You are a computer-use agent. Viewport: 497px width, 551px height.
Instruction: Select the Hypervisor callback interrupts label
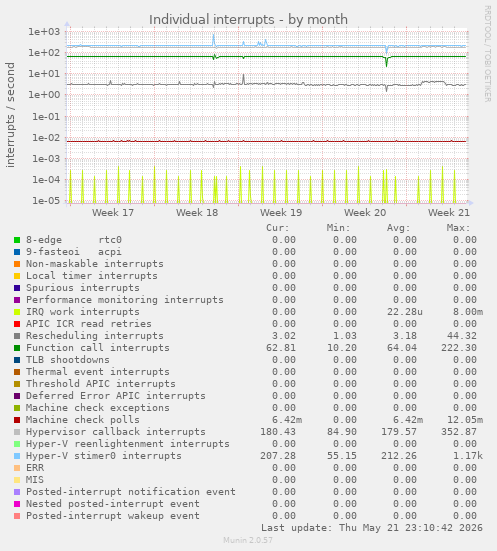point(116,432)
